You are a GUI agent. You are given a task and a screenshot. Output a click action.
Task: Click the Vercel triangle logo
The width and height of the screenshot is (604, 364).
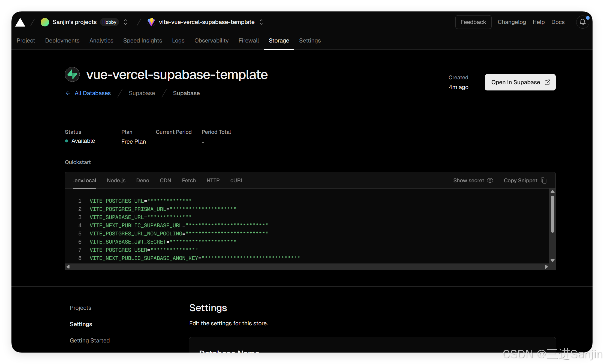click(20, 22)
